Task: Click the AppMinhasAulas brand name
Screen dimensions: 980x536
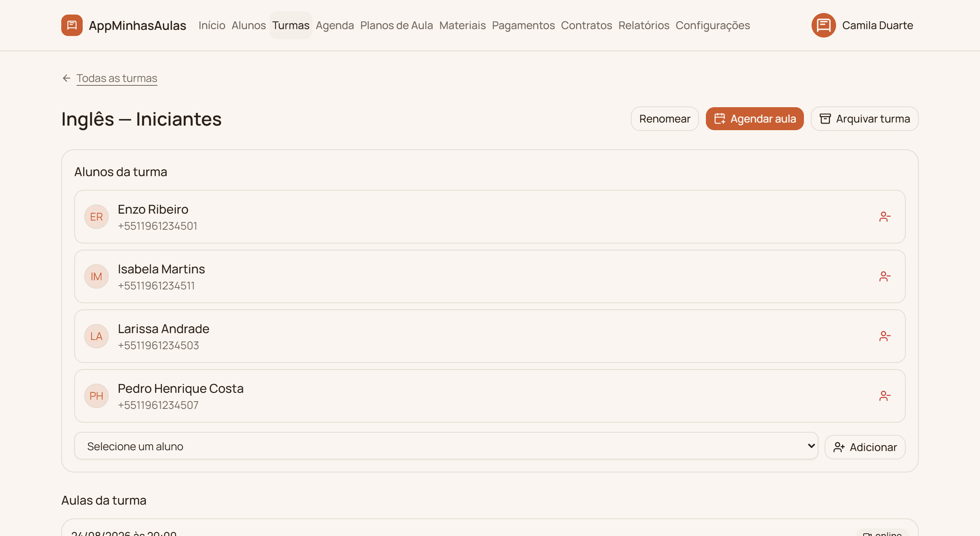Action: click(137, 25)
